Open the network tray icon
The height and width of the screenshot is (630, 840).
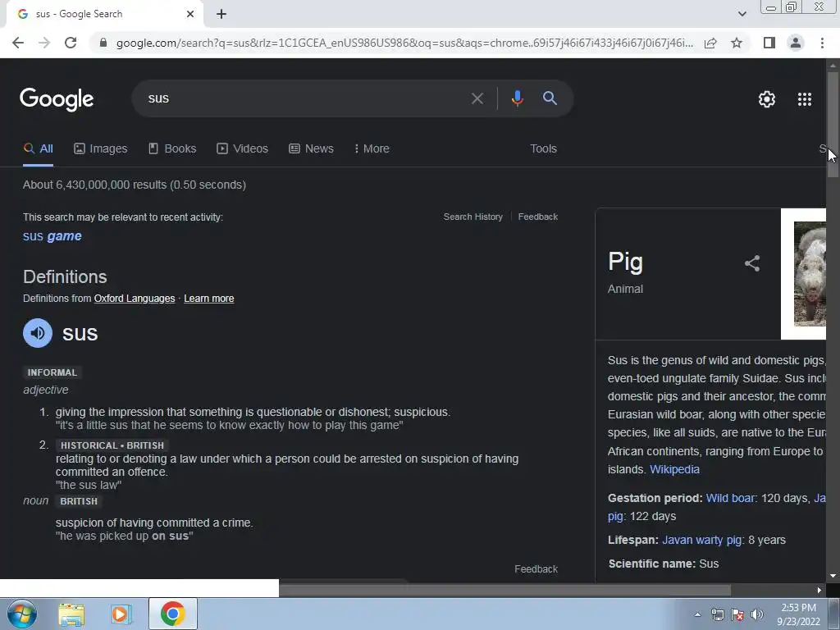717,615
